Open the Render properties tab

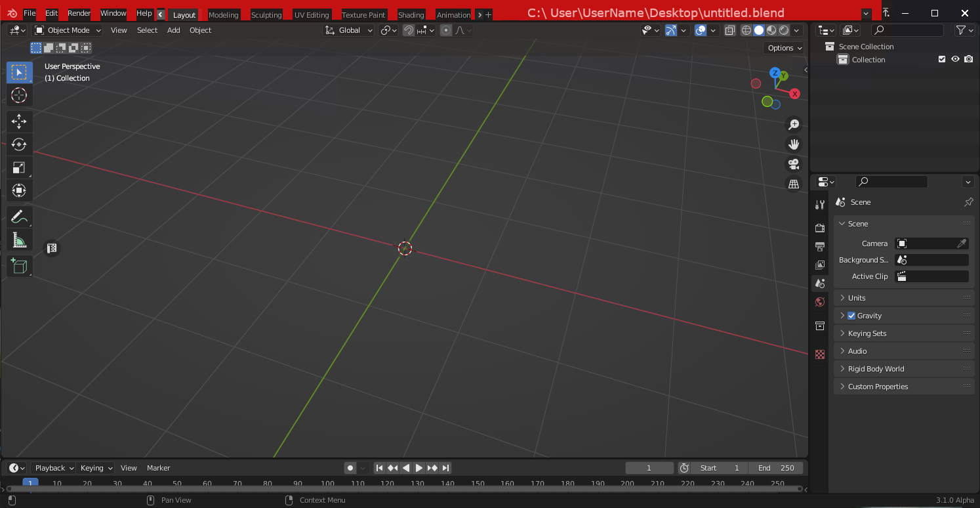coord(820,228)
